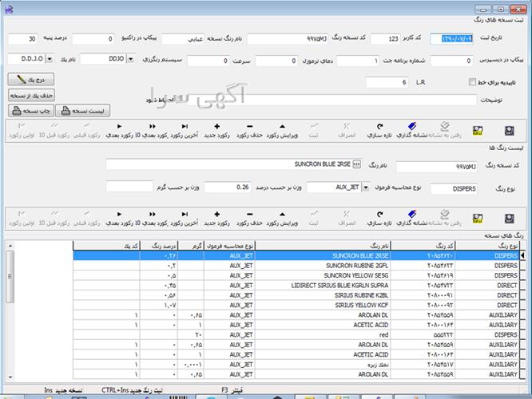
Task: Click the application icon in title bar
Action: click(x=9, y=9)
